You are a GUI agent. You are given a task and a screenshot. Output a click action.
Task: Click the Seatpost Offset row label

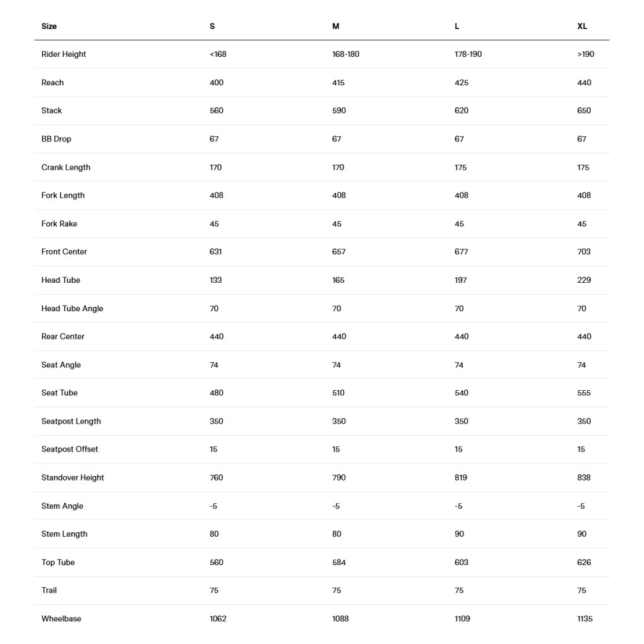[x=69, y=450]
